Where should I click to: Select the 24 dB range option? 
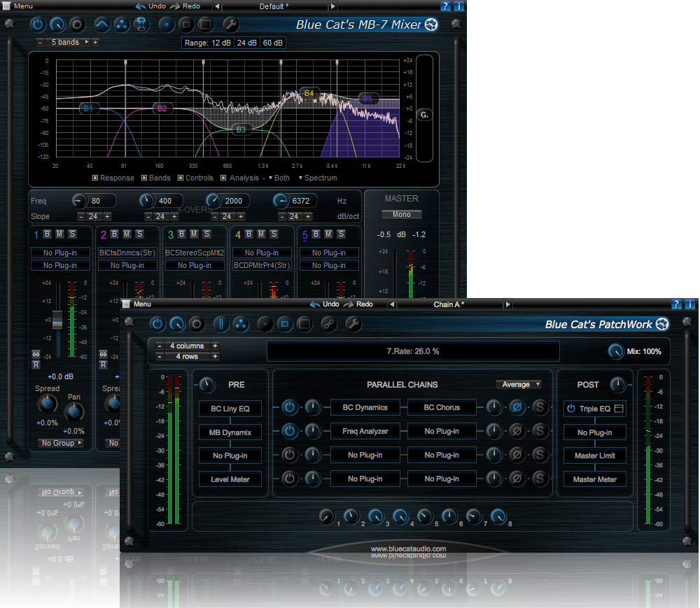pos(247,43)
